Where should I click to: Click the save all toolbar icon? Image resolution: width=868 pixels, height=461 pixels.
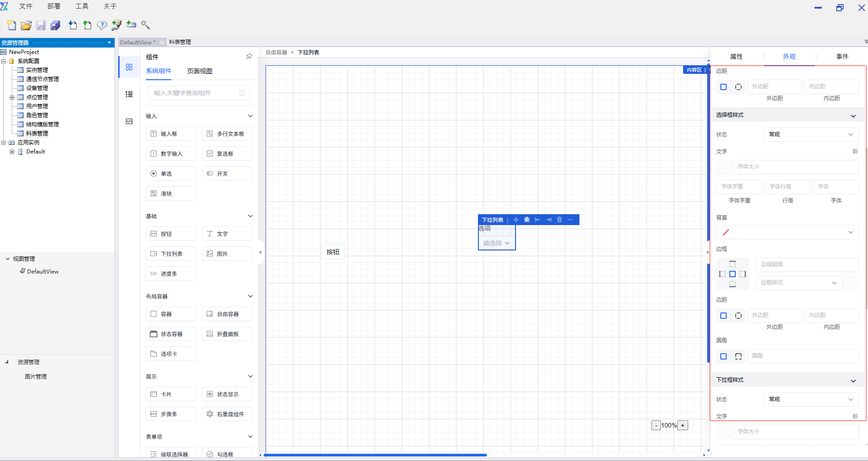tap(55, 25)
